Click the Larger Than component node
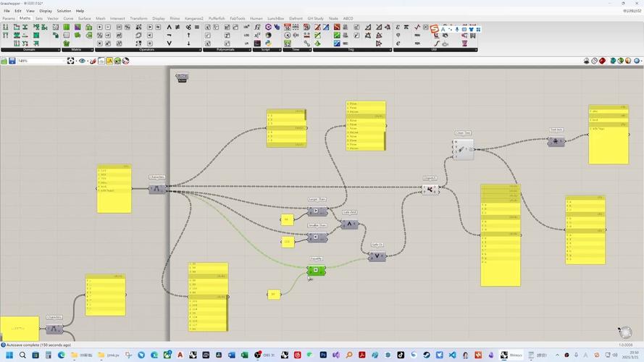The width and height of the screenshot is (644, 362). coord(317,211)
